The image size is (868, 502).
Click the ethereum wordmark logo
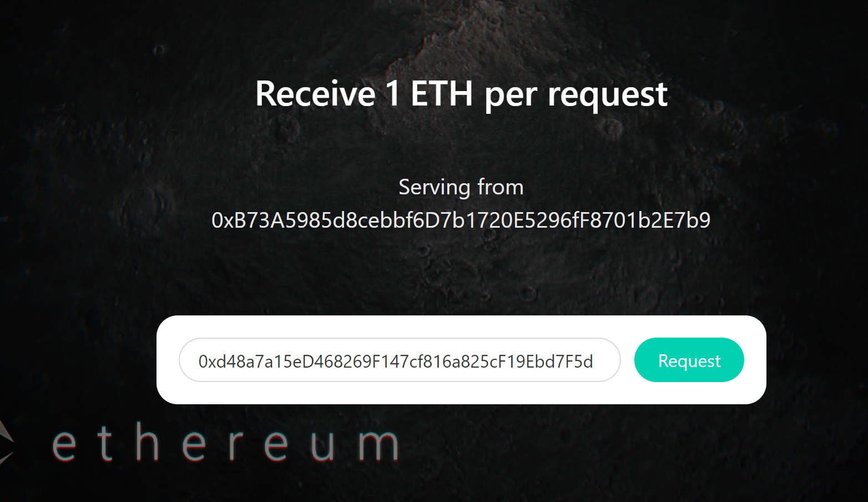[225, 443]
